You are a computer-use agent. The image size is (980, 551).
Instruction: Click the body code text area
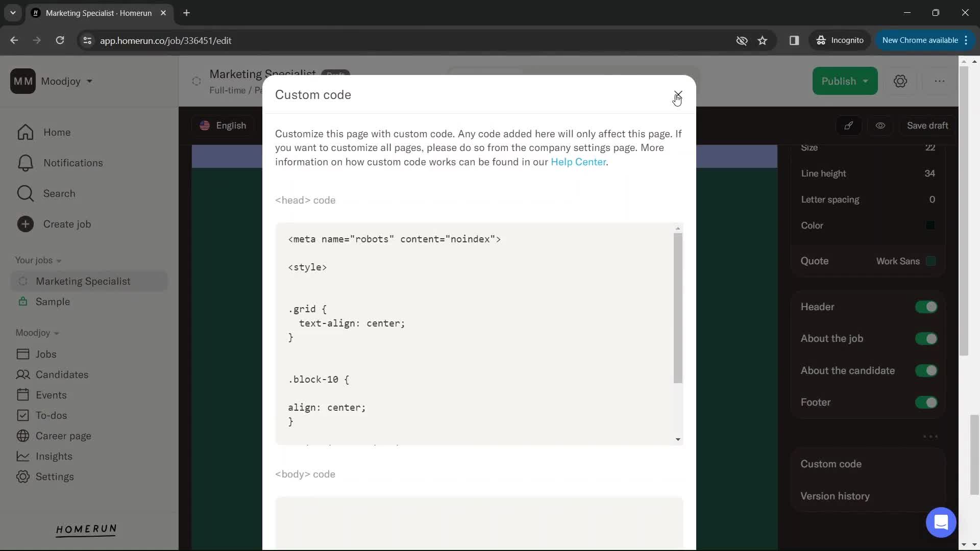click(479, 523)
